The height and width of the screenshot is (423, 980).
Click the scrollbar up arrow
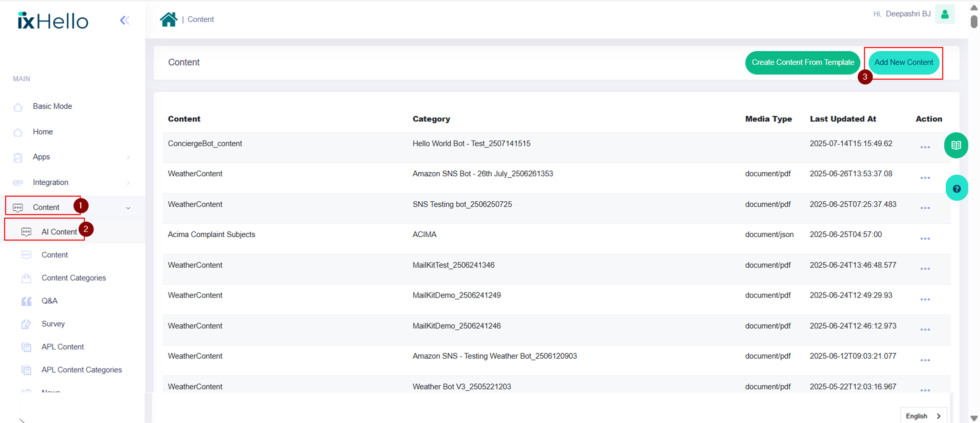pos(974,8)
